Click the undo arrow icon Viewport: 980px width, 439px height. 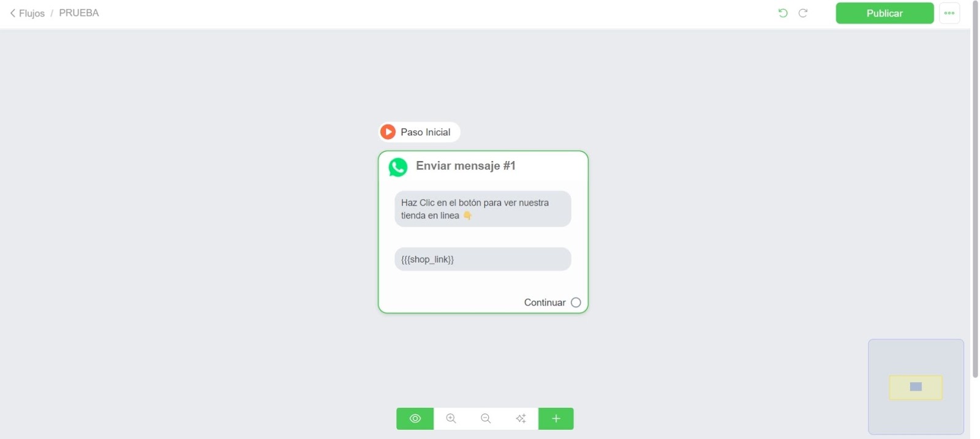[783, 13]
